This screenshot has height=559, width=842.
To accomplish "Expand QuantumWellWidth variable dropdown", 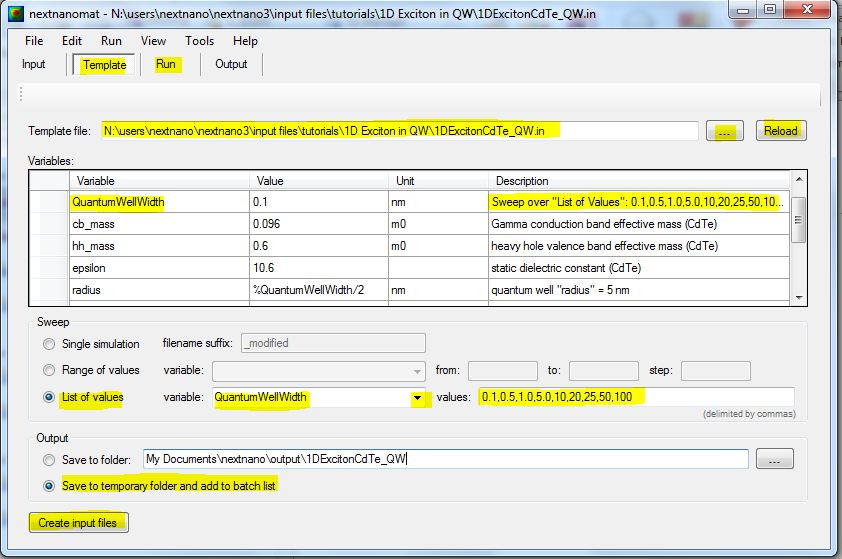I will (x=416, y=398).
